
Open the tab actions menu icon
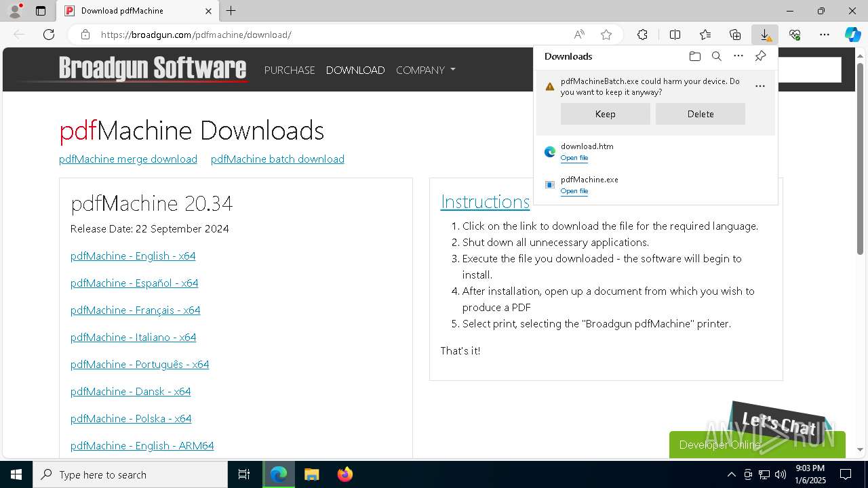pyautogui.click(x=41, y=11)
